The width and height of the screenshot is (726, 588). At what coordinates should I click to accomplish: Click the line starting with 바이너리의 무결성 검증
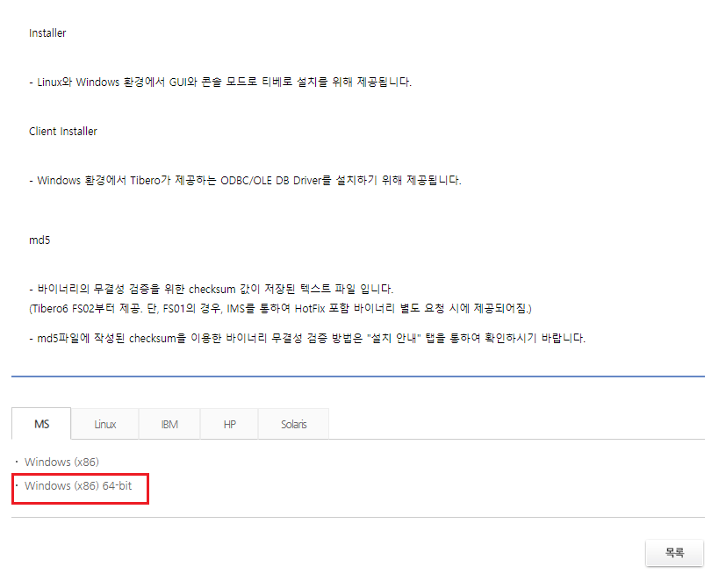click(x=212, y=289)
